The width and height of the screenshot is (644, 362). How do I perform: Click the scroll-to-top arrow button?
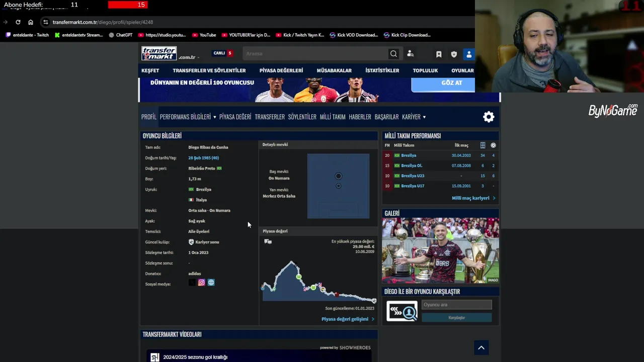[x=481, y=347]
